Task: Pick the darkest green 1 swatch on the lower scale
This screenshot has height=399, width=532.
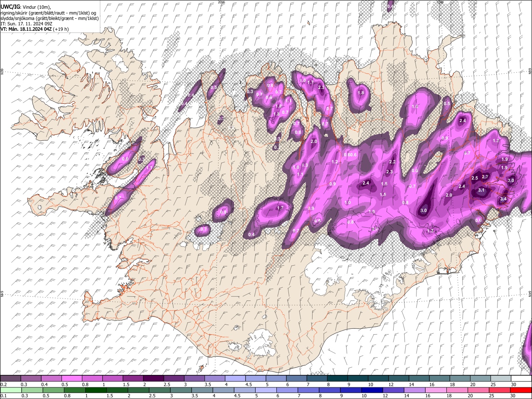Action: [96, 390]
